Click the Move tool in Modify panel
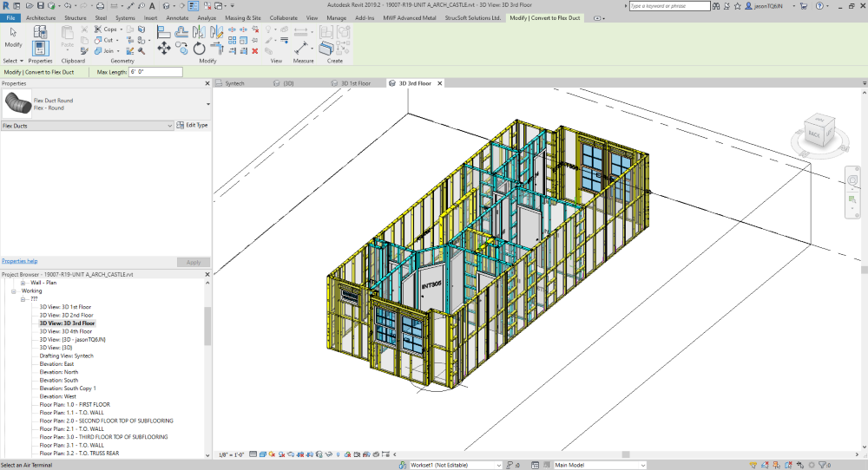The width and height of the screenshot is (868, 470). pyautogui.click(x=163, y=48)
